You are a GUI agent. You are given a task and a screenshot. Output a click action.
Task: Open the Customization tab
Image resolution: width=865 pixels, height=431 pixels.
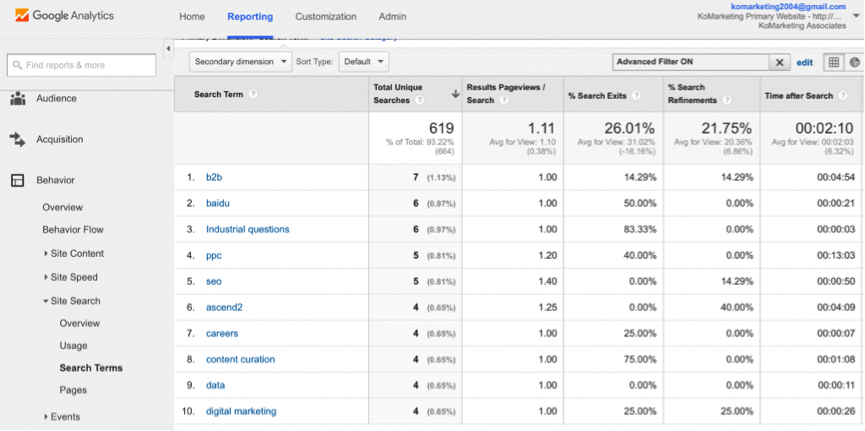(x=325, y=17)
